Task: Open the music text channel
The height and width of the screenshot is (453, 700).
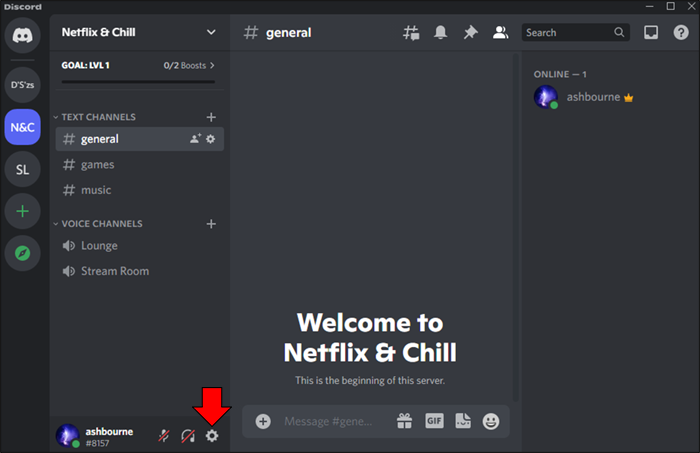Action: 140,190
